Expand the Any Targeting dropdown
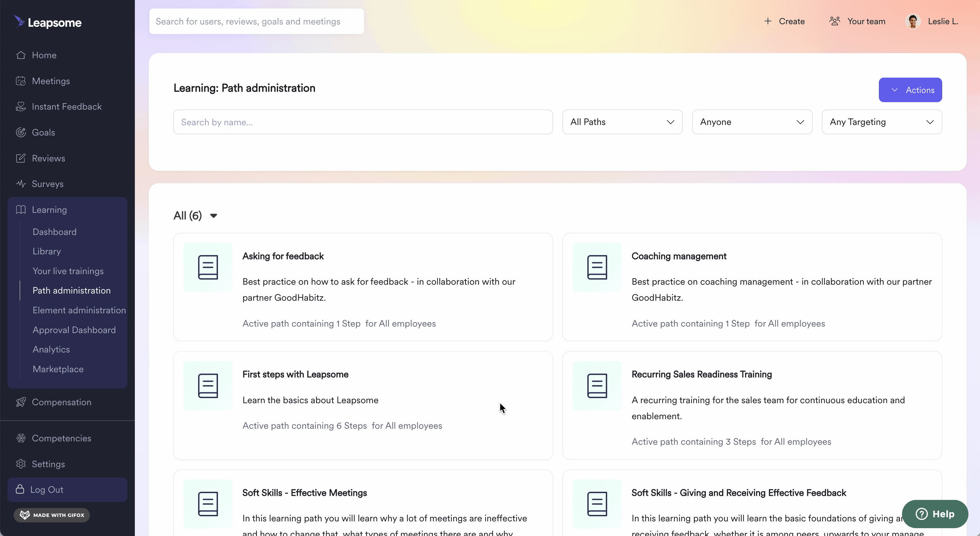This screenshot has width=980, height=536. pos(882,122)
